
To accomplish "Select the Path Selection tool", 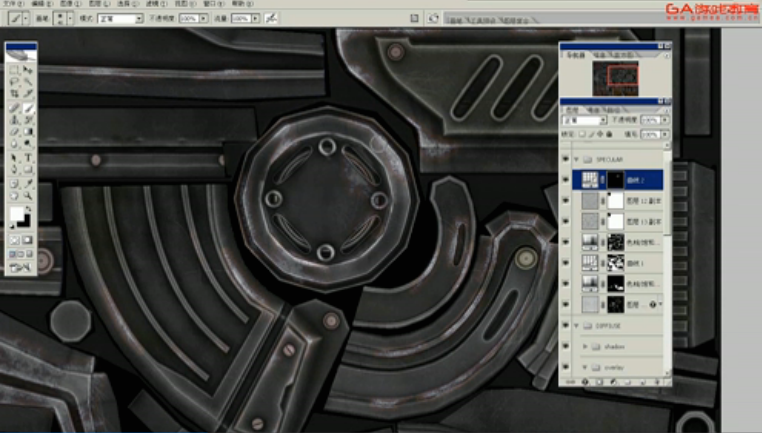I will pos(14,158).
